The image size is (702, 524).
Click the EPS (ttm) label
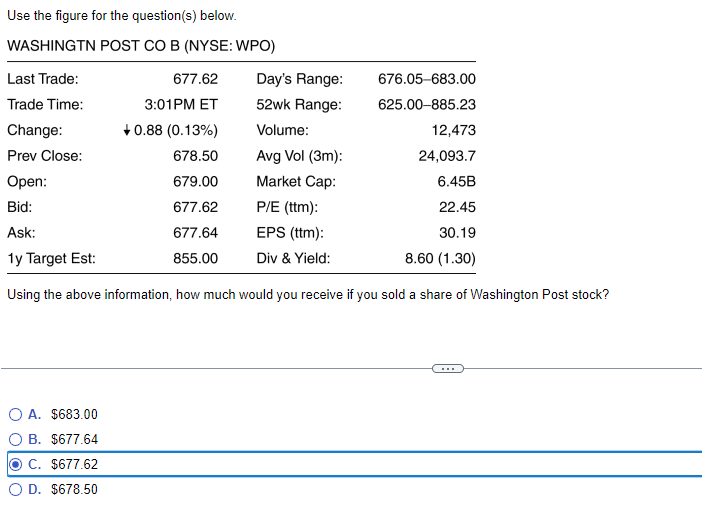point(290,233)
